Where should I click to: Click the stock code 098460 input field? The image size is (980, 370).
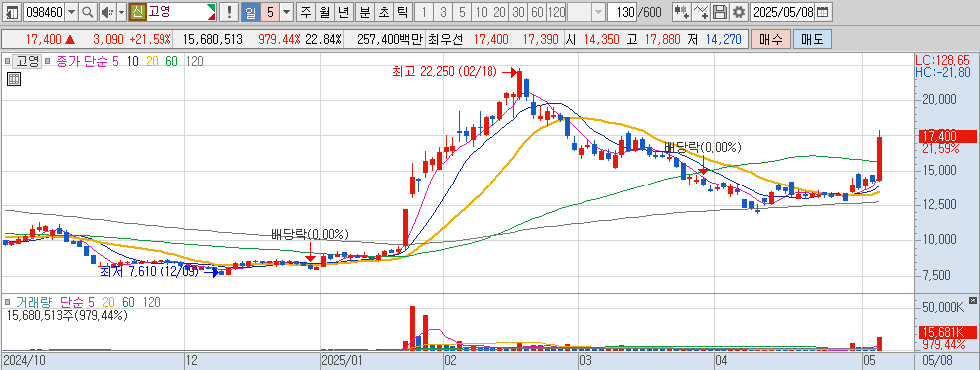(45, 11)
